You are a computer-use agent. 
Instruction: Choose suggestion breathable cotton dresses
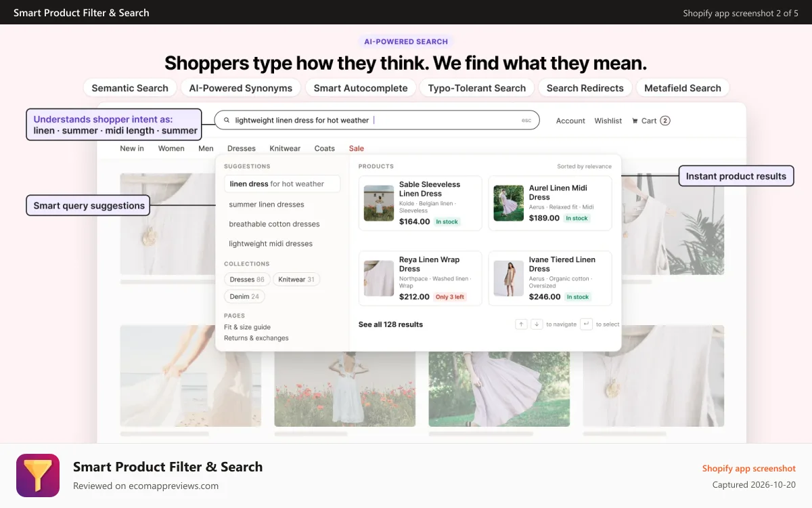(274, 224)
